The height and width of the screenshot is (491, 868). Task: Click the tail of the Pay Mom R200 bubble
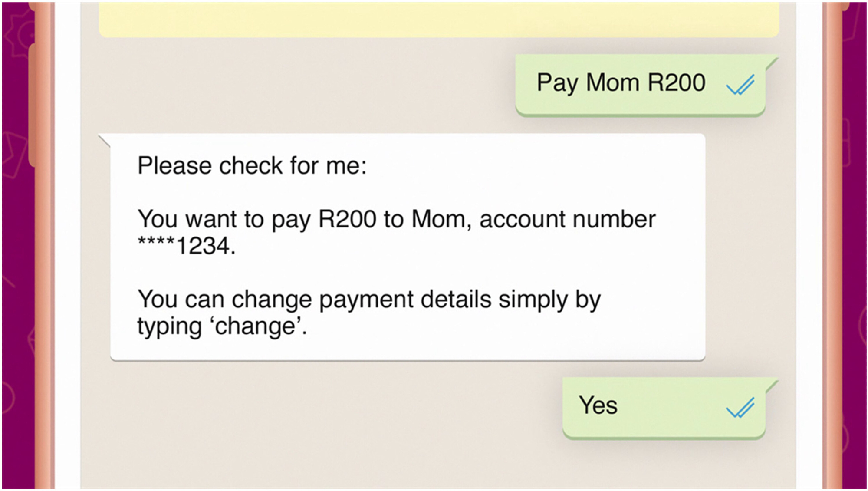pyautogui.click(x=772, y=63)
